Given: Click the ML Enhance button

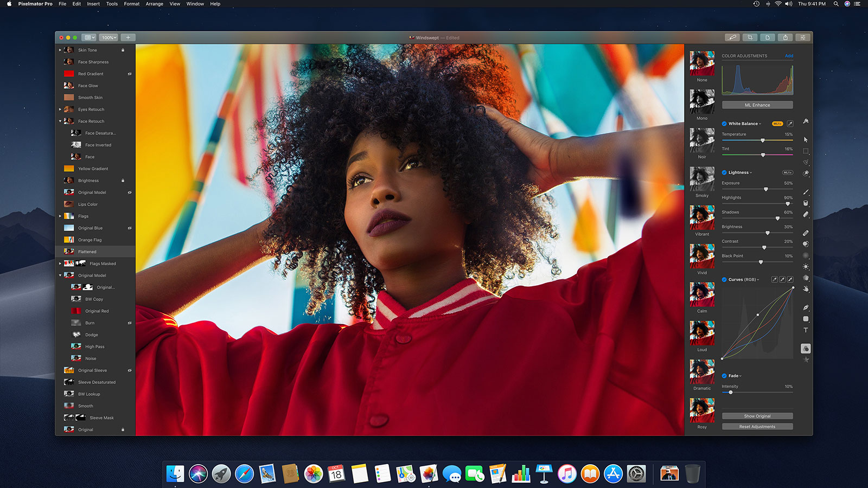Looking at the screenshot, I should [x=757, y=105].
